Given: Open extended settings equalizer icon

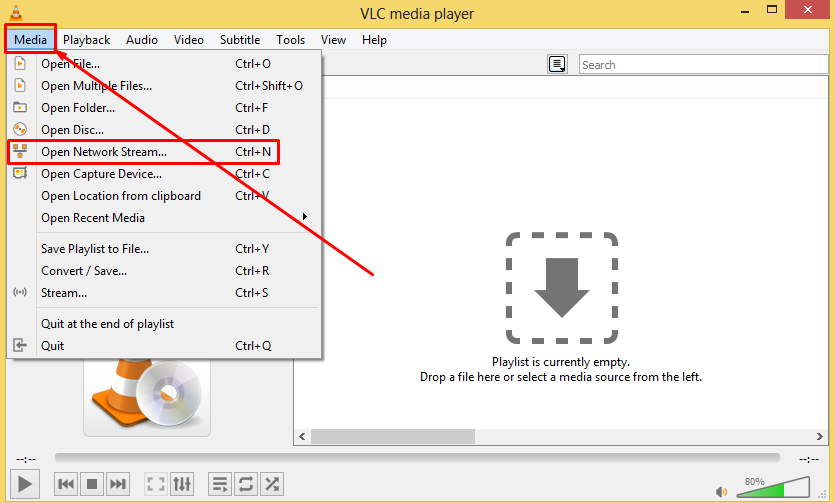Looking at the screenshot, I should (182, 484).
